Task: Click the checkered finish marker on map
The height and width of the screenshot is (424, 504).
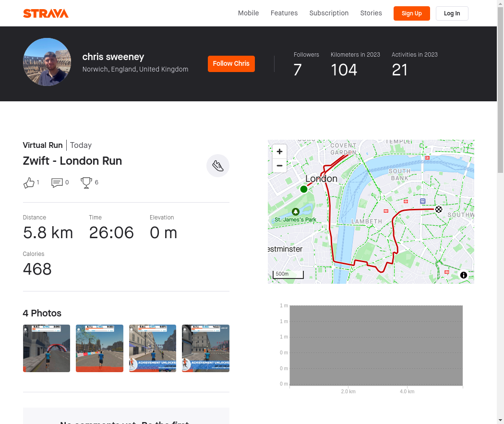Action: (439, 209)
